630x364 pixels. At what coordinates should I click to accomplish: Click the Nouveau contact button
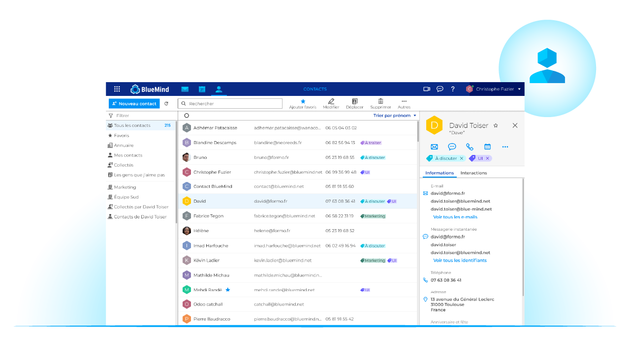[x=134, y=104]
